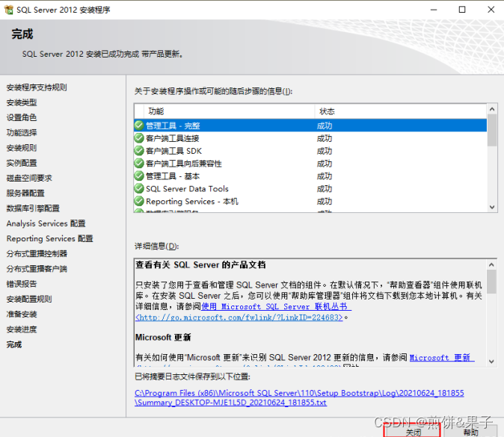Click 安装配置规则 step in sidebar
Viewport: 504px width, 437px height.
point(29,299)
